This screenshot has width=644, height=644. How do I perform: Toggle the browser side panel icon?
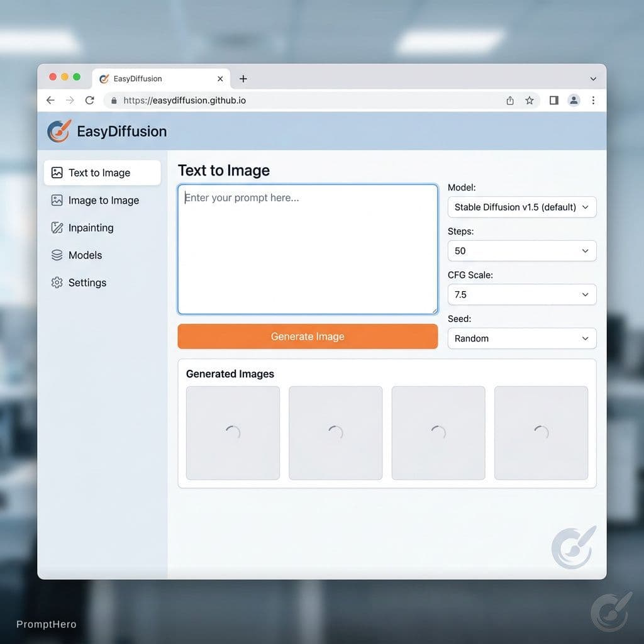[x=553, y=100]
